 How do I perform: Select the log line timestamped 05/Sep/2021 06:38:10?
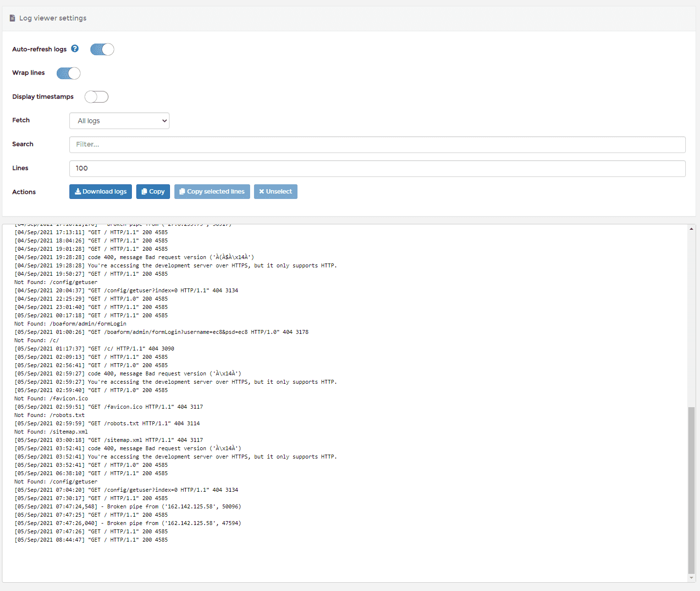(91, 473)
